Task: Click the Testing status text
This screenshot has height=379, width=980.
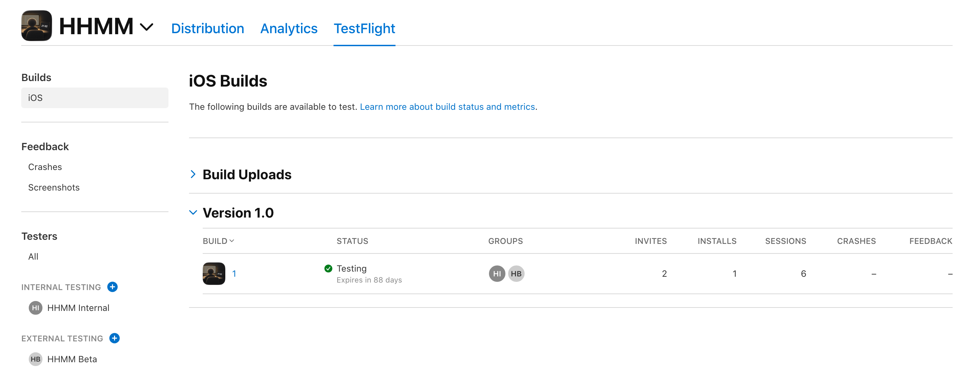Action: 352,269
